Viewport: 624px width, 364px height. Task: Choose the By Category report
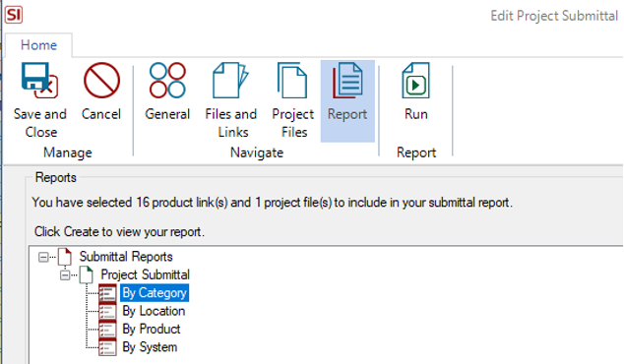155,293
